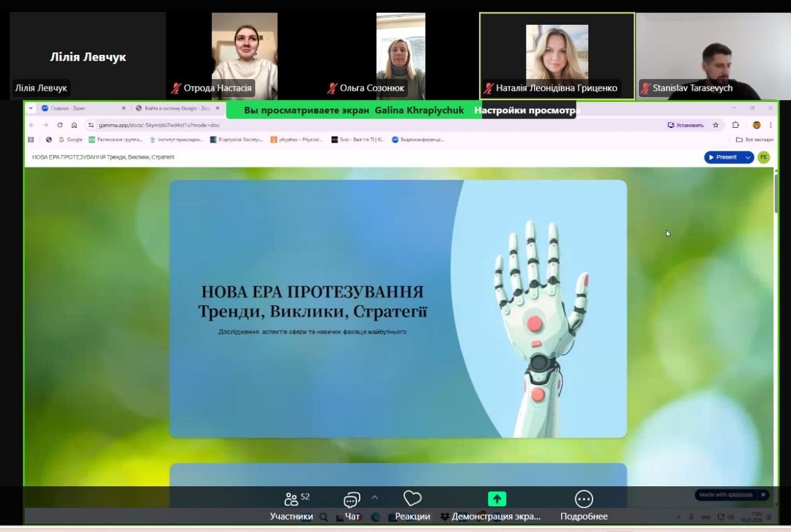The image size is (791, 532).
Task: Expand the chevron next to Чат
Action: pos(374,497)
